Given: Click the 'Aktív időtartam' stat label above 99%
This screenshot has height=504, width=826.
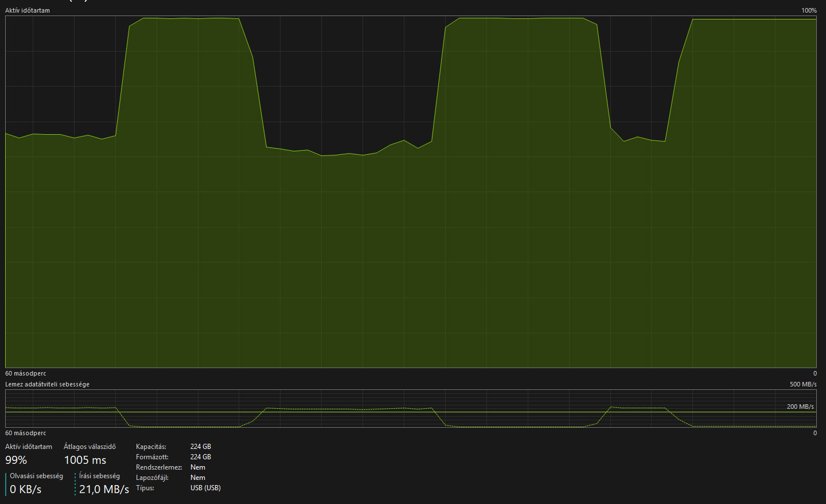Looking at the screenshot, I should pyautogui.click(x=29, y=447).
